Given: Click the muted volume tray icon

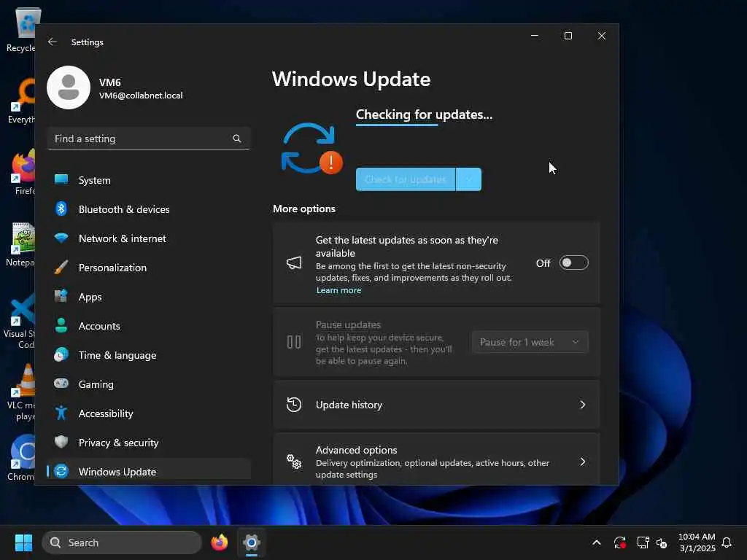Looking at the screenshot, I should point(662,542).
